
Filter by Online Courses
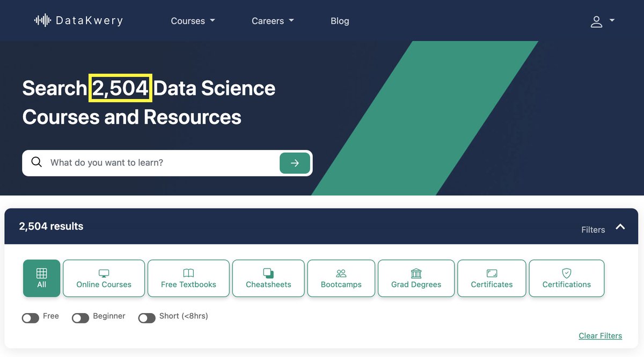point(104,278)
